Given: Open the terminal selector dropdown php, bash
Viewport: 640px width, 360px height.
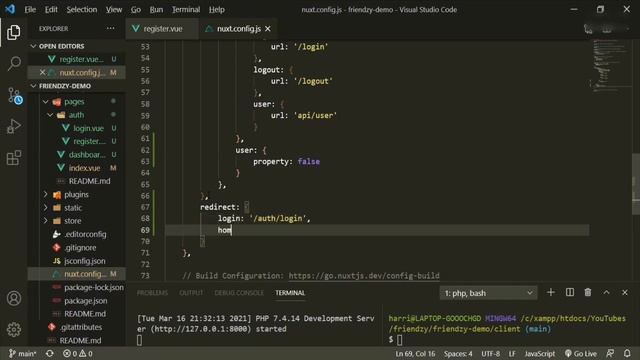Looking at the screenshot, I should (x=488, y=293).
